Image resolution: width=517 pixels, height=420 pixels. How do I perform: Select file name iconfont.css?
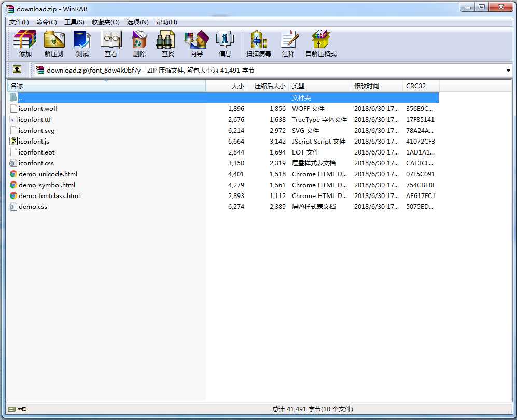click(x=36, y=163)
